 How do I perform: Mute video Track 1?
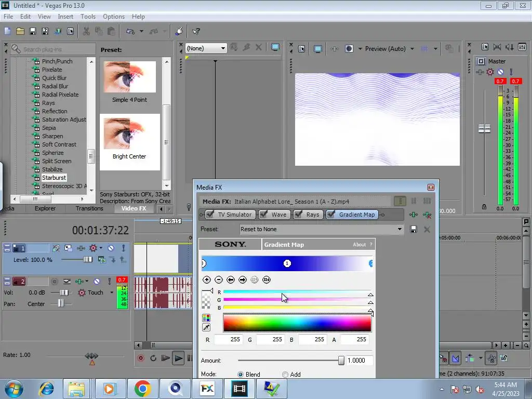click(x=111, y=248)
